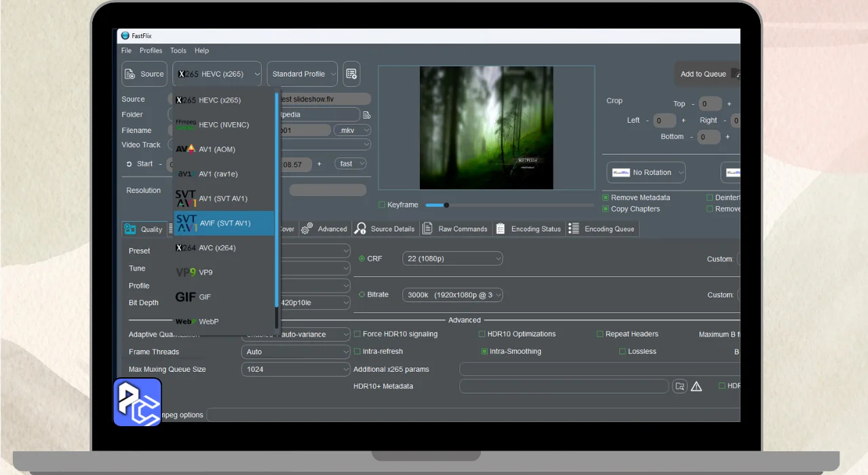Open the Profiles menu

(151, 50)
